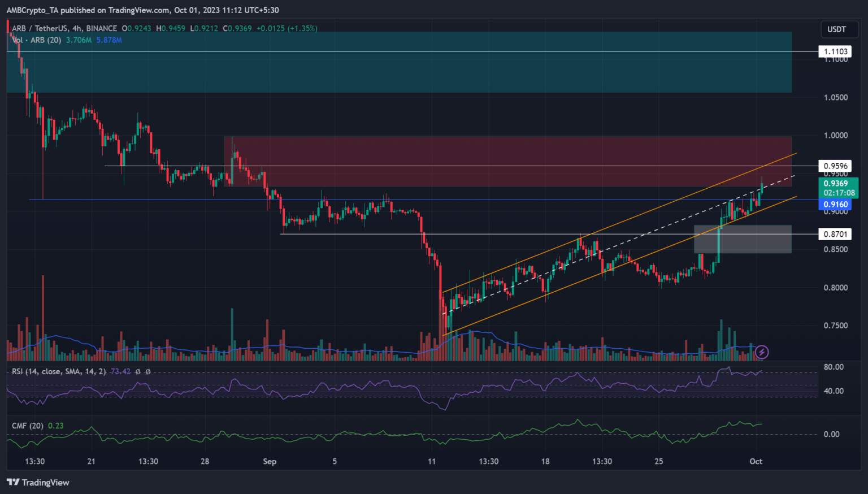Click the 0.9596 price level label

coord(835,166)
